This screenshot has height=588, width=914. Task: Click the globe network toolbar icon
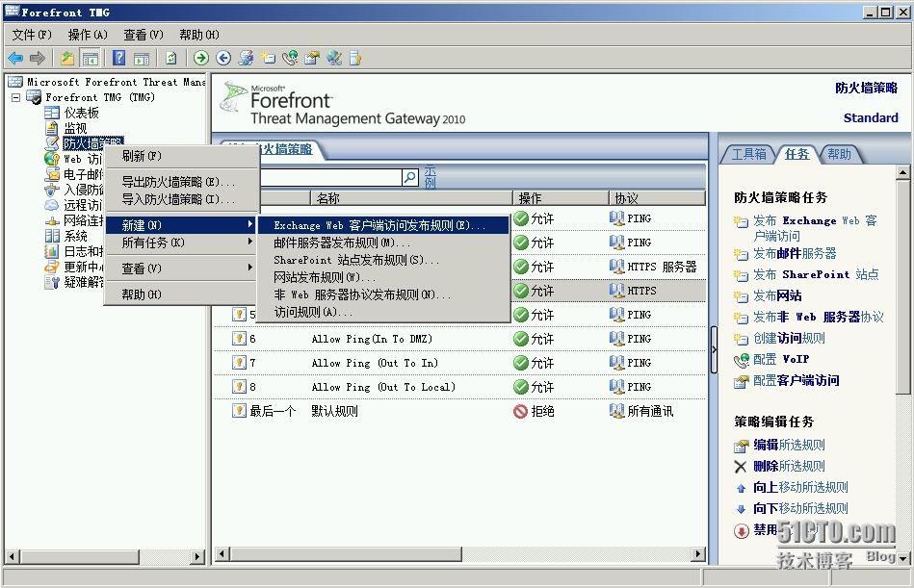point(334,58)
